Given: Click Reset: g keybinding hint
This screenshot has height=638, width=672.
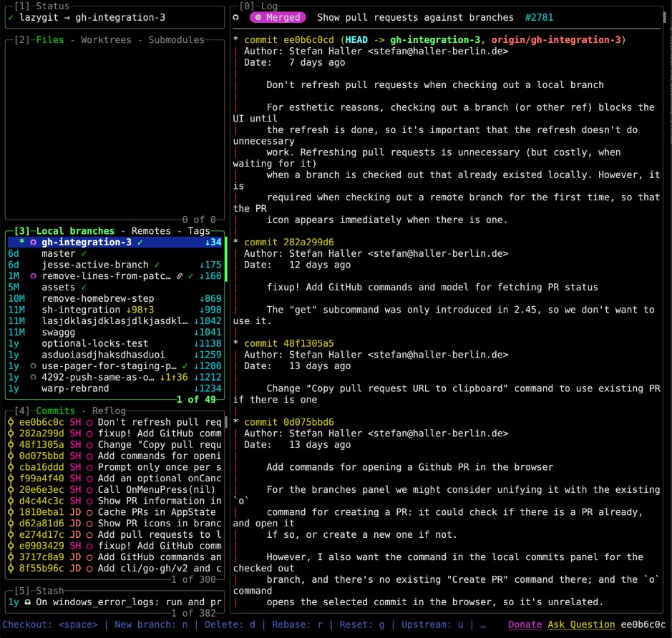Looking at the screenshot, I should [362, 624].
